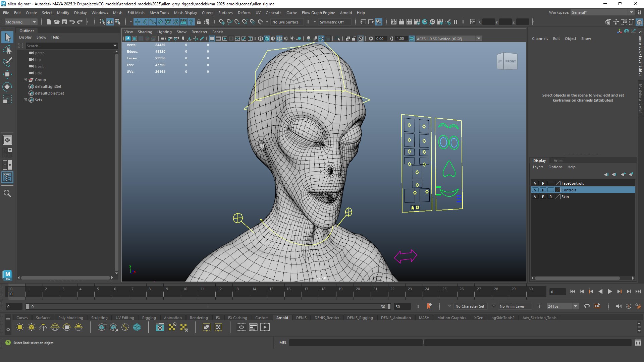644x362 pixels.
Task: Toggle playback loop icon
Action: coord(587,306)
